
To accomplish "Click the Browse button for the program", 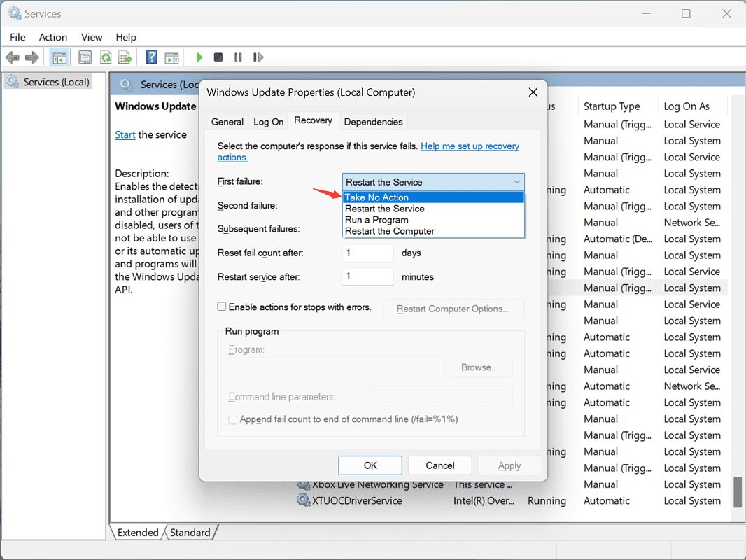I will 480,367.
